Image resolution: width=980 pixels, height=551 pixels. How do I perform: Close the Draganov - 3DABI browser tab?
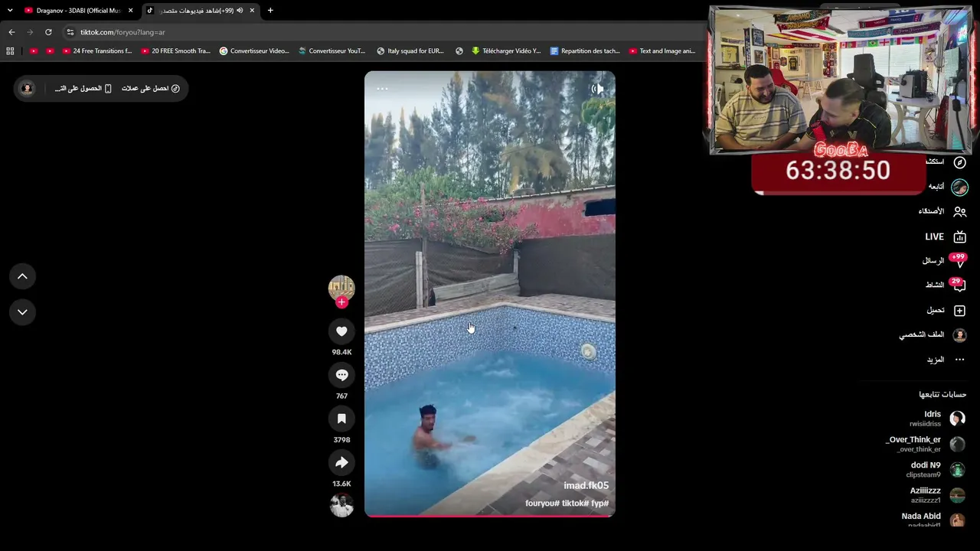tap(130, 11)
